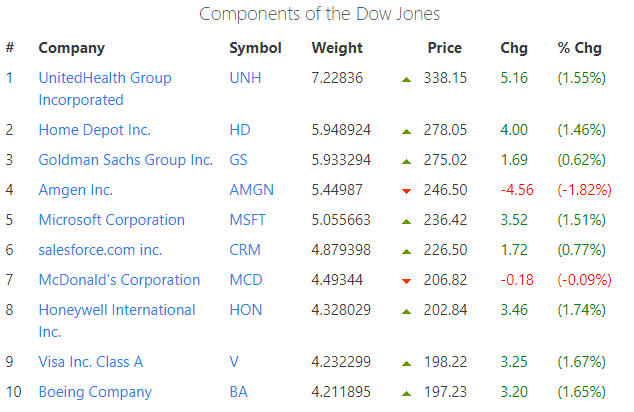Click the red down arrow for Amgen
Viewport: 634px width, 412px height.
406,190
